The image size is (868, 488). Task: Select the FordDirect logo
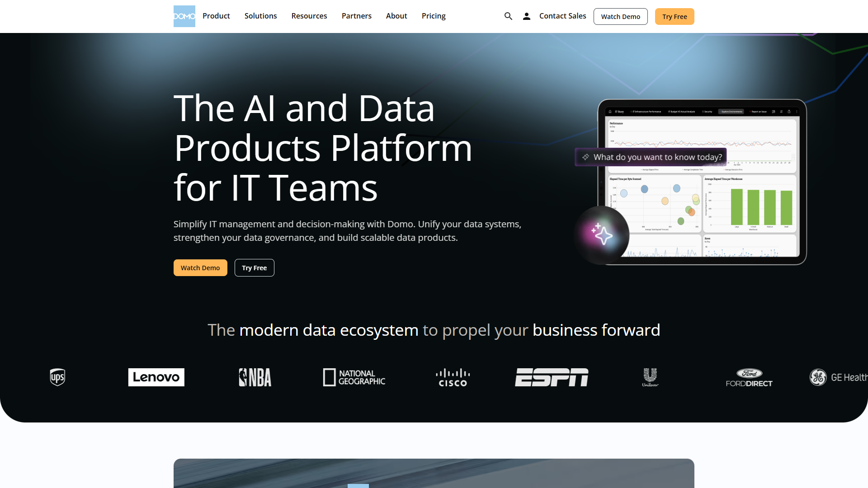click(749, 377)
